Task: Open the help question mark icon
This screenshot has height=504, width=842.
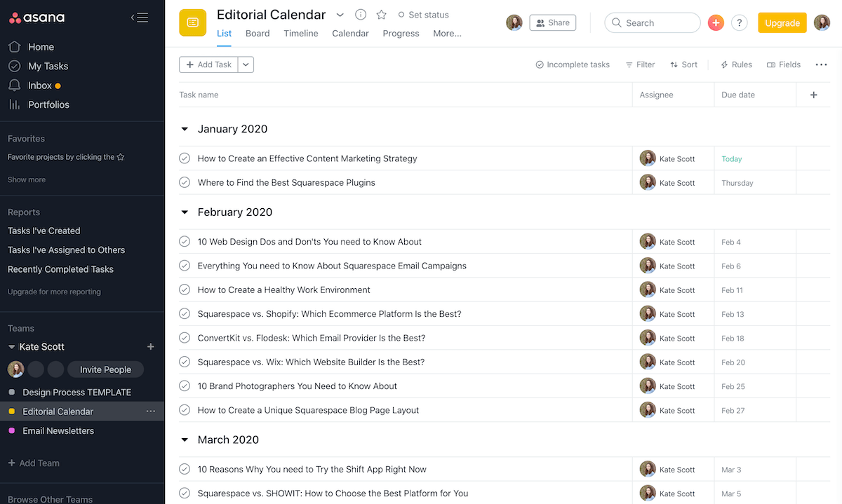Action: click(x=739, y=22)
